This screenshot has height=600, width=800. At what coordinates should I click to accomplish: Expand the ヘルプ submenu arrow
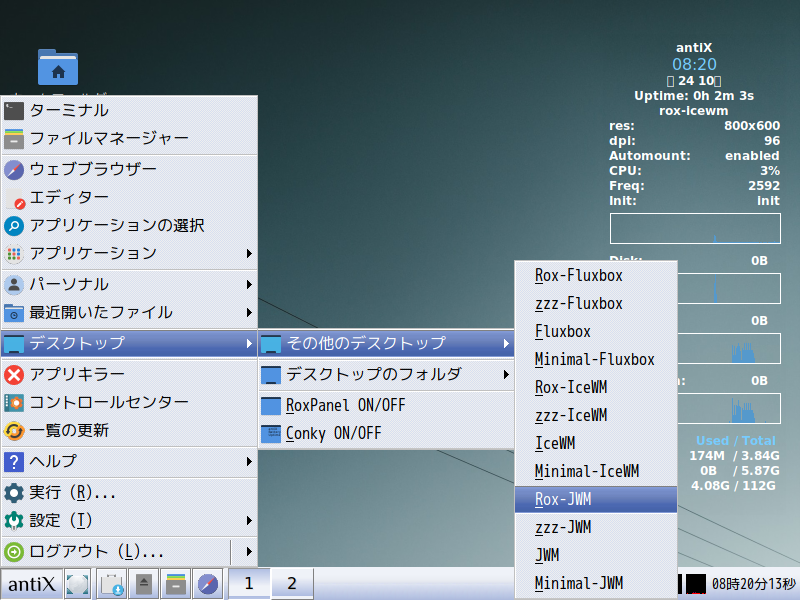pos(249,462)
